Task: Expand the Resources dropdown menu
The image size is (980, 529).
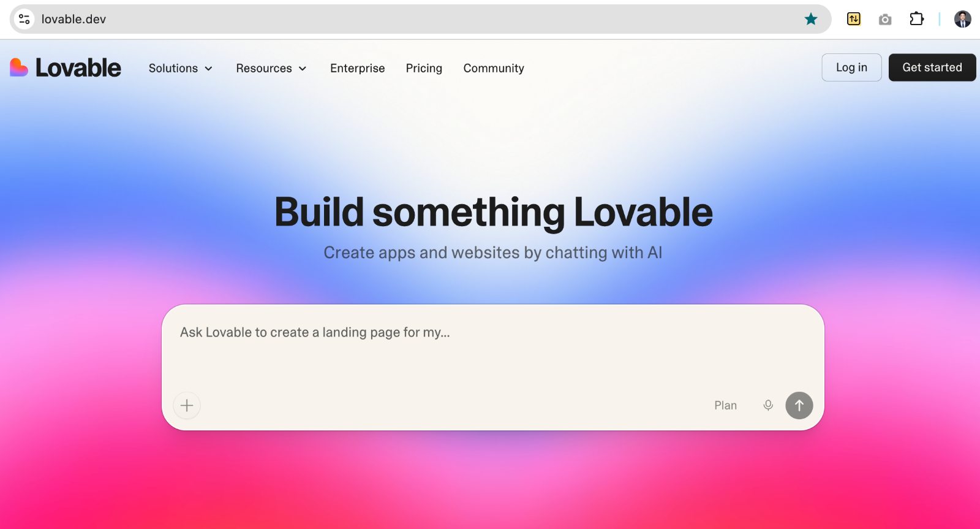Action: pyautogui.click(x=271, y=68)
